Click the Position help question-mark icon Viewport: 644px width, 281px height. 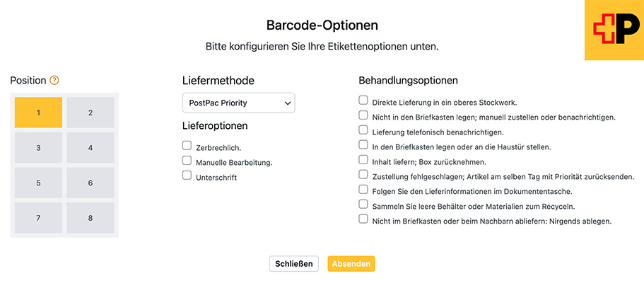tap(54, 80)
